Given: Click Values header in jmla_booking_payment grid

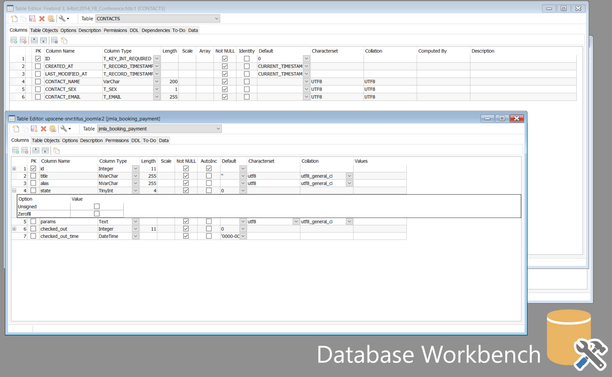Looking at the screenshot, I should click(x=361, y=161).
